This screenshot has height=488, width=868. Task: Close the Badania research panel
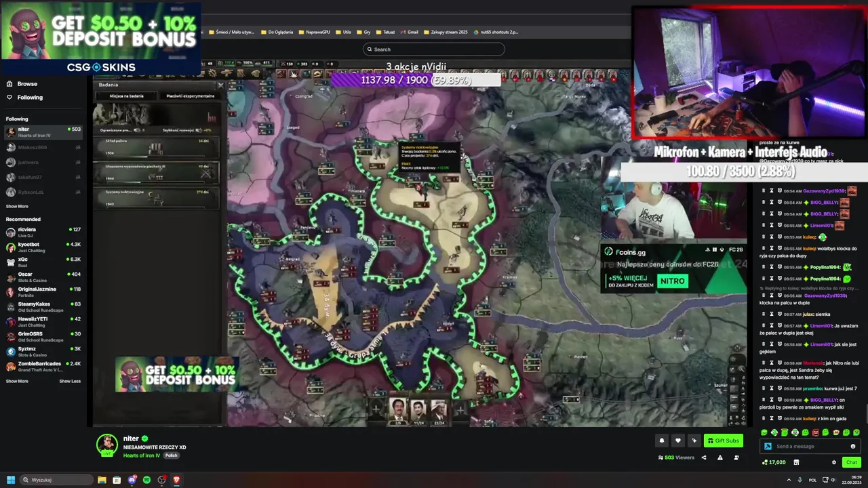point(220,85)
